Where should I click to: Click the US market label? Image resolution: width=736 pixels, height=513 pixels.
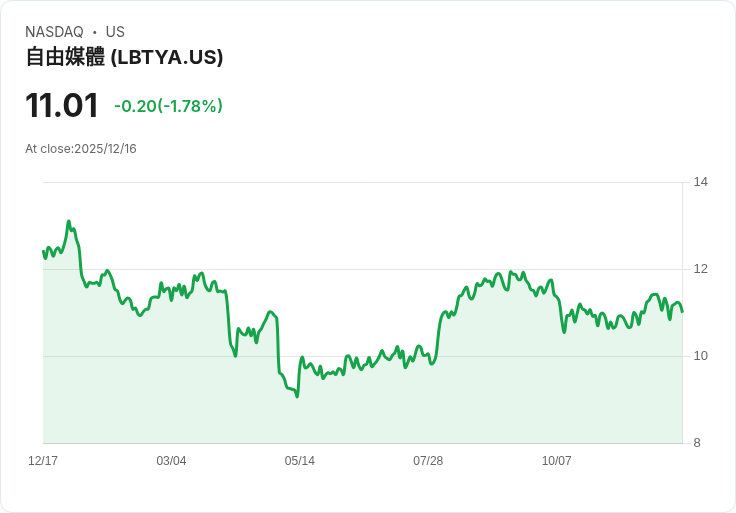click(115, 32)
